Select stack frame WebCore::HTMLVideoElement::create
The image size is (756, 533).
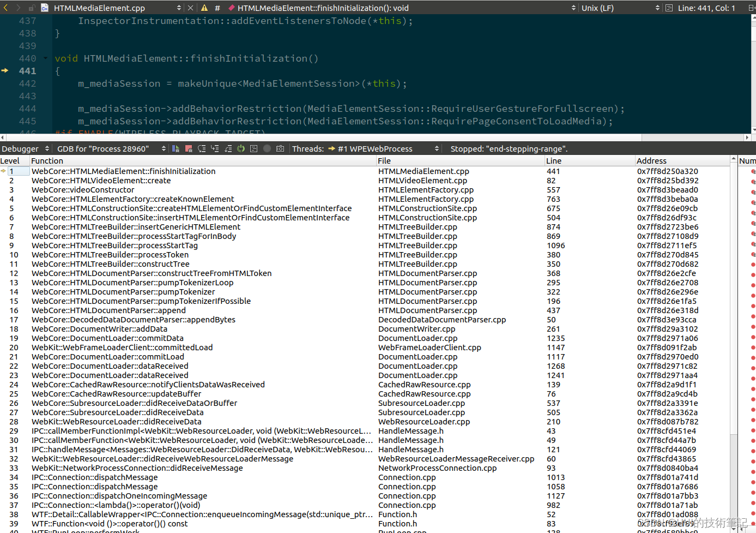point(101,181)
